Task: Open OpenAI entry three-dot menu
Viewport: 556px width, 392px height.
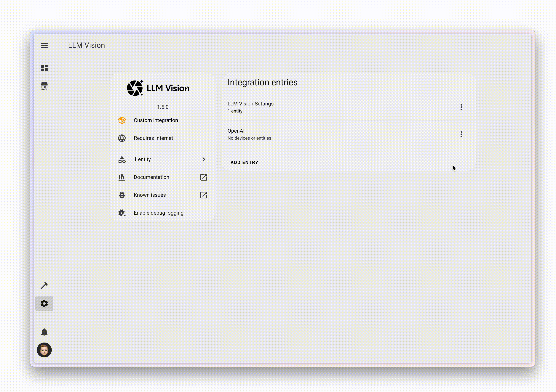Action: (x=461, y=134)
